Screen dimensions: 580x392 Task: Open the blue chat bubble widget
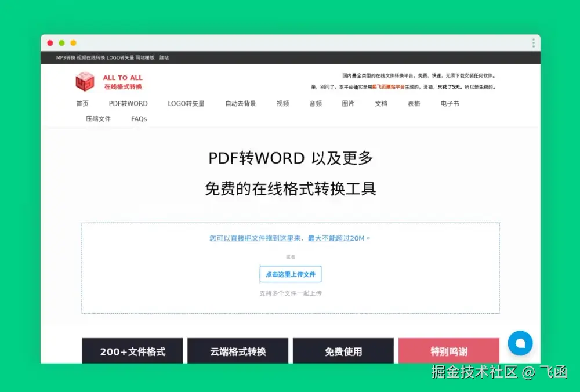point(520,343)
